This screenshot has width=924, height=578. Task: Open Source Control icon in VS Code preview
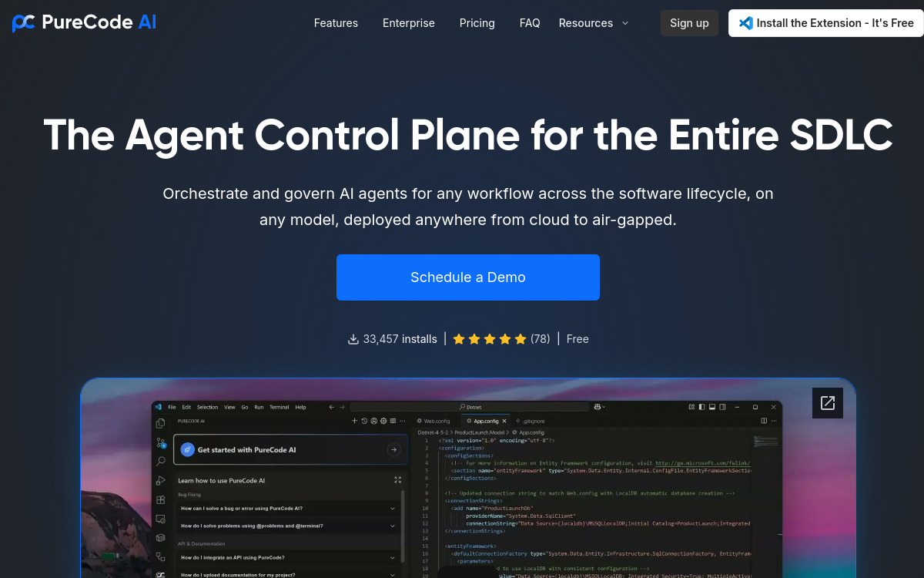click(161, 443)
